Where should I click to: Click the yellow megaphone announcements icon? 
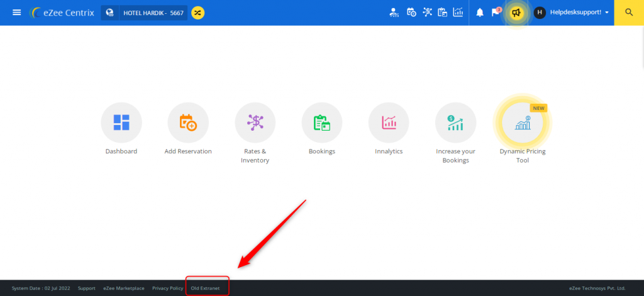pos(516,13)
